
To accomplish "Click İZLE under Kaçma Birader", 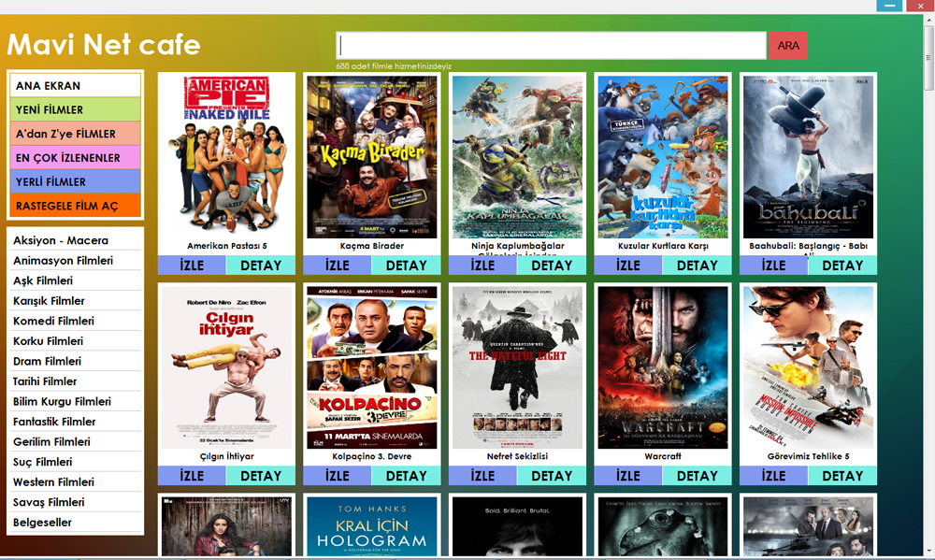I will click(x=338, y=266).
